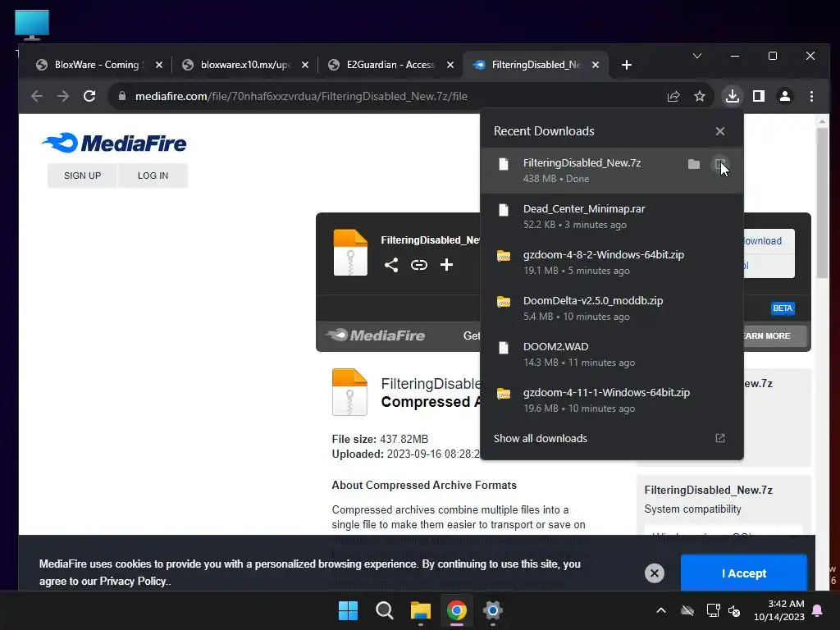Open gzdoom-4-11-1-Windows-64bit.zip download entry
Image resolution: width=840 pixels, height=630 pixels.
click(x=611, y=400)
